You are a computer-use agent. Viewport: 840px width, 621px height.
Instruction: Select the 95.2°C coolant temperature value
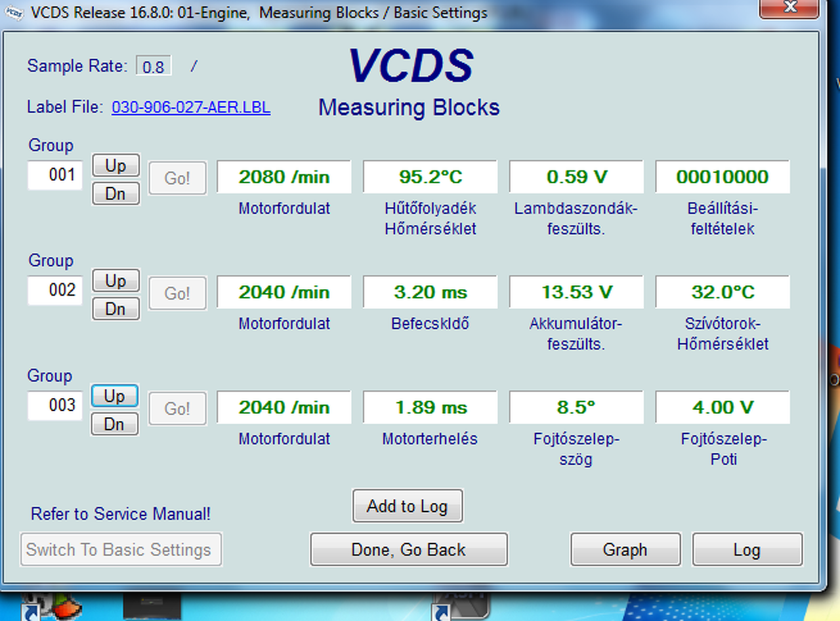pos(430,176)
